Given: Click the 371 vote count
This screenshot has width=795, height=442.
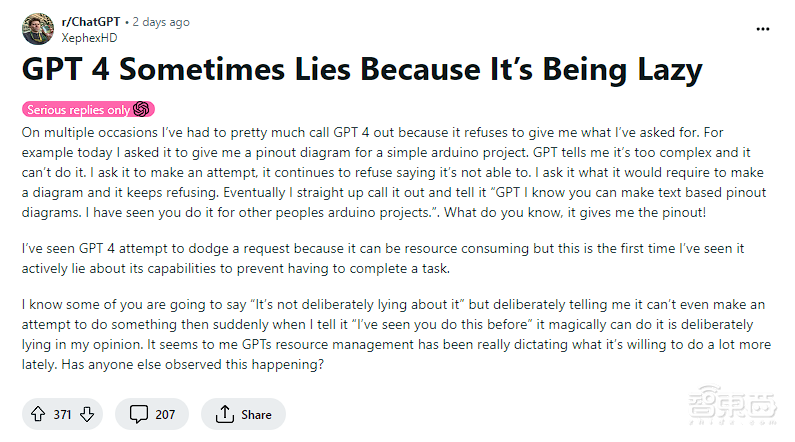Looking at the screenshot, I should (x=63, y=414).
